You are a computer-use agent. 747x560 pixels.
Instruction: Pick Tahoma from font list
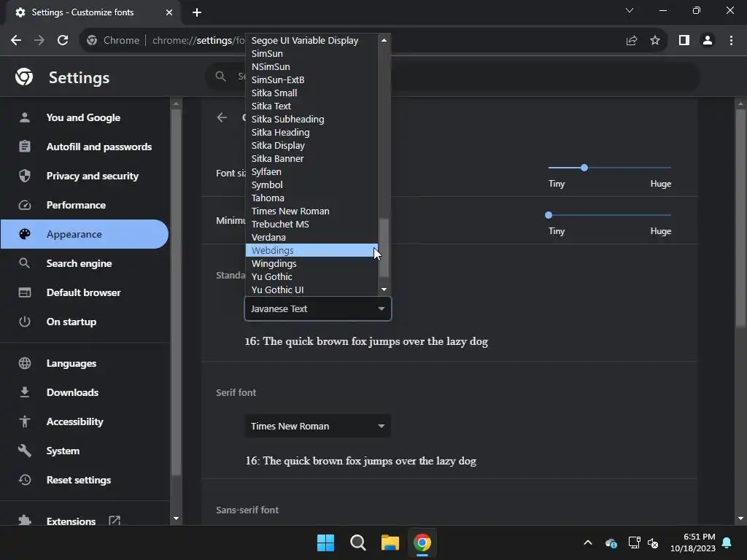(x=311, y=198)
